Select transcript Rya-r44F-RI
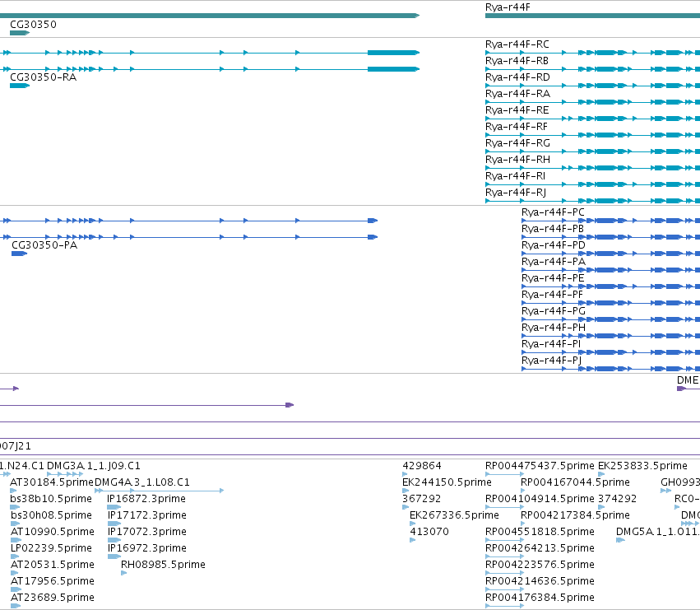Image resolution: width=700 pixels, height=610 pixels. pos(515,176)
